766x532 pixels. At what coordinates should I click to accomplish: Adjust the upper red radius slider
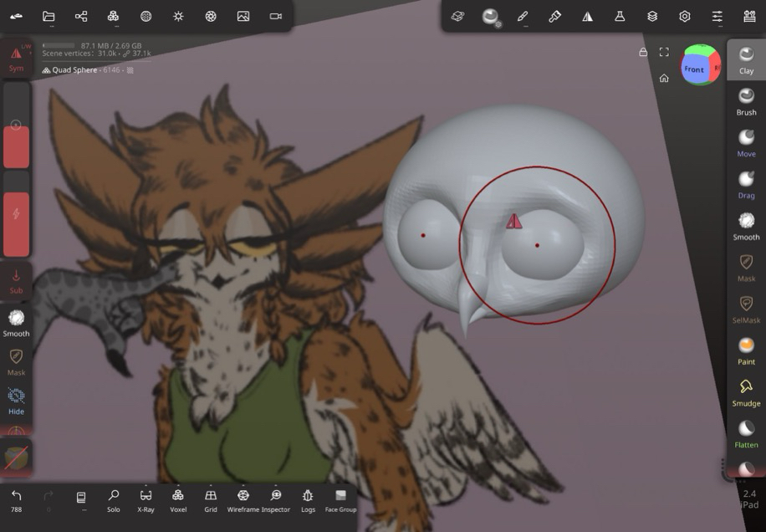pos(16,146)
